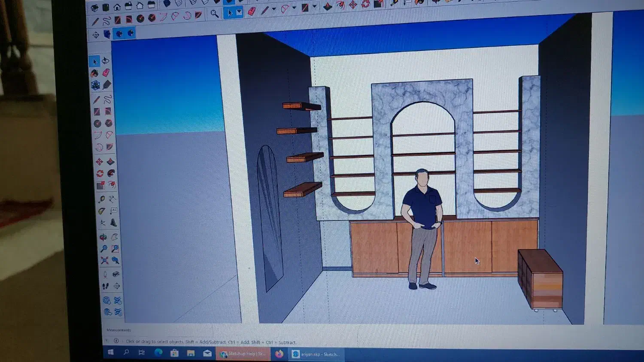
Task: Toggle the highlighted shaded style button
Action: tap(119, 33)
